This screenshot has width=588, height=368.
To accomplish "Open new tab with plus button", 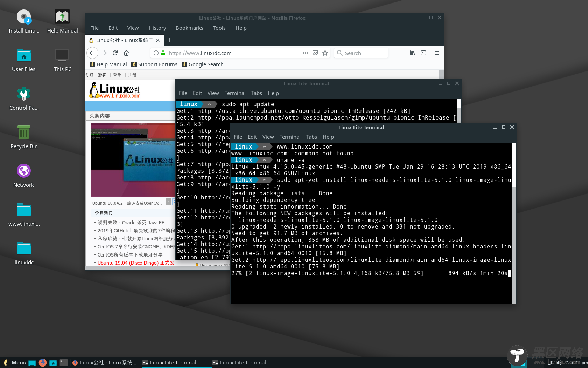I will [170, 40].
